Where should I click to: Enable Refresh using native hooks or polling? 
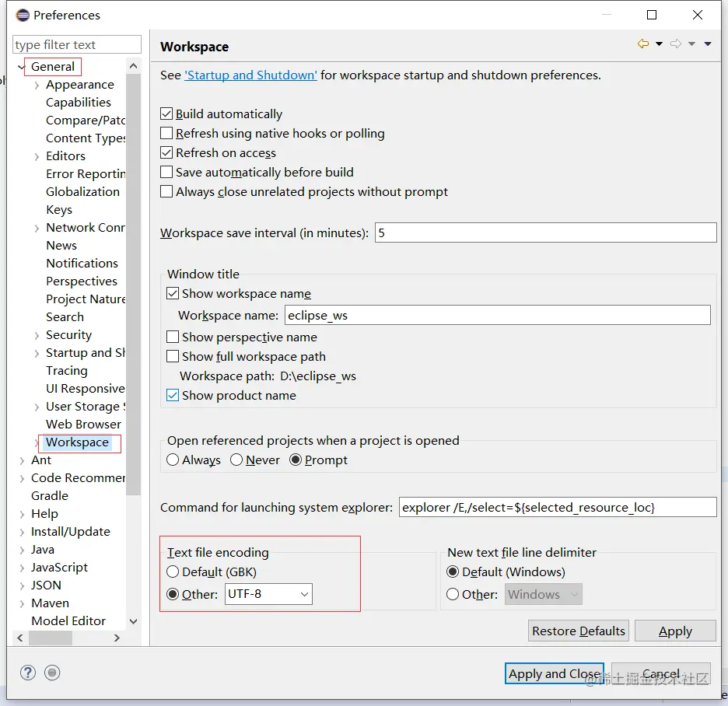point(166,133)
